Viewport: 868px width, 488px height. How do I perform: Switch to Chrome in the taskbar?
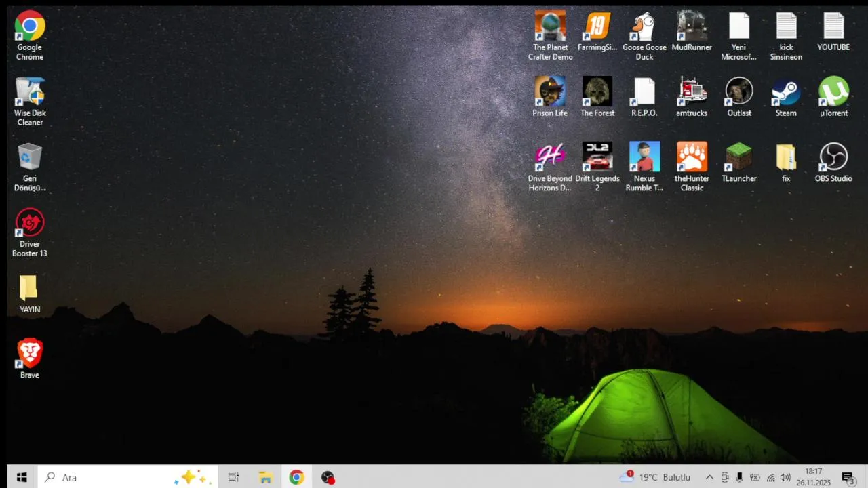pyautogui.click(x=296, y=477)
